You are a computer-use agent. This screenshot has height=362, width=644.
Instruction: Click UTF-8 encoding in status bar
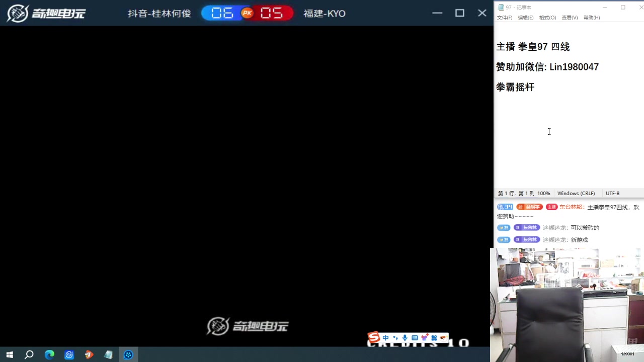(612, 194)
